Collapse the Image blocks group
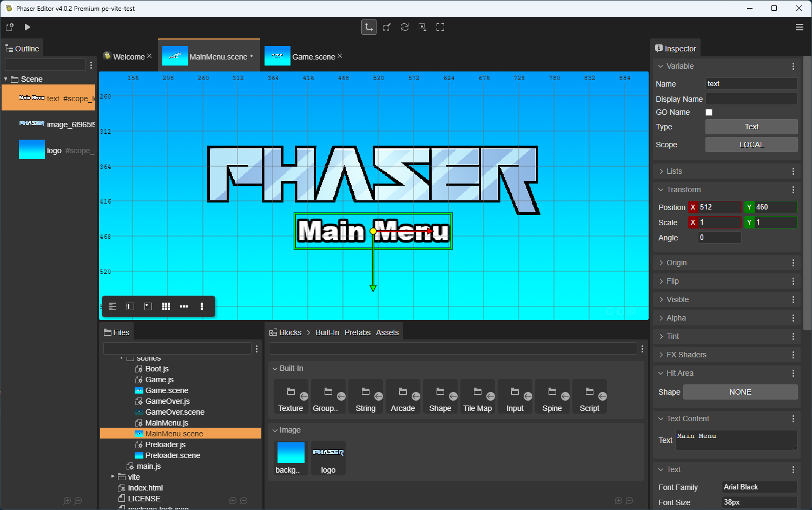Viewport: 812px width, 510px height. (275, 430)
